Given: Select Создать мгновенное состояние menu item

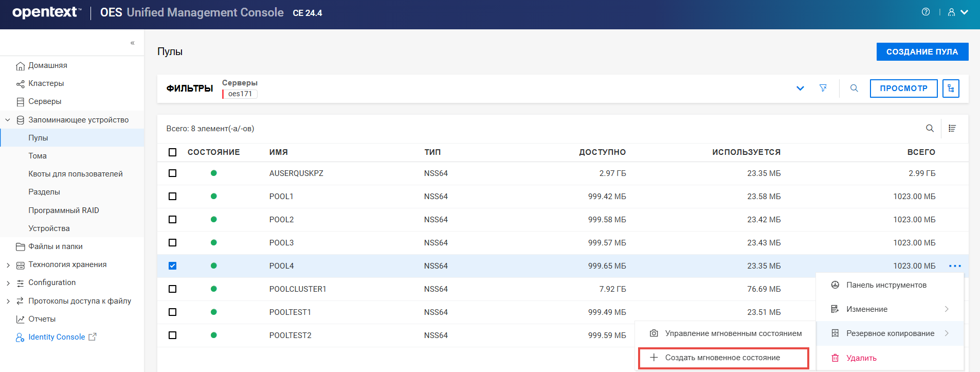Looking at the screenshot, I should pyautogui.click(x=722, y=358).
